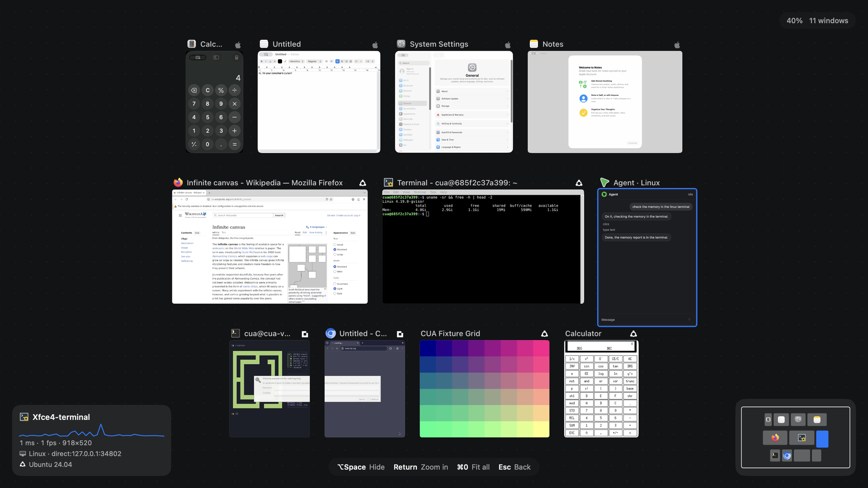Viewport: 868px width, 488px height.
Task: Click the terminal icon next to Terminal title
Action: pos(388,183)
